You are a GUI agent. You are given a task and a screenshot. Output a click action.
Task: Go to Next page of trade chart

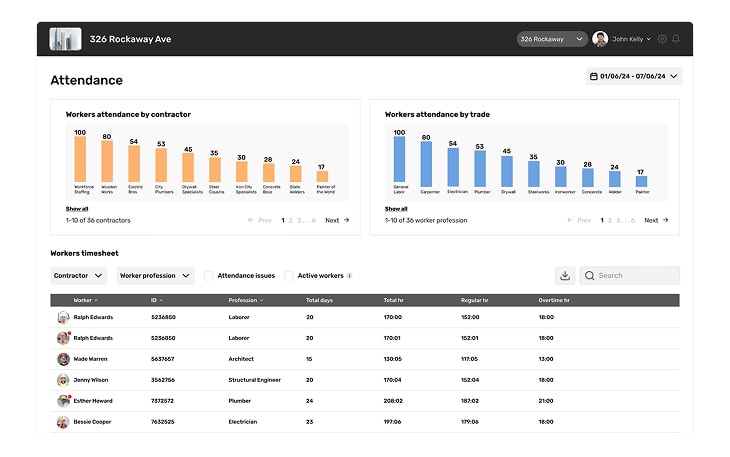click(655, 220)
